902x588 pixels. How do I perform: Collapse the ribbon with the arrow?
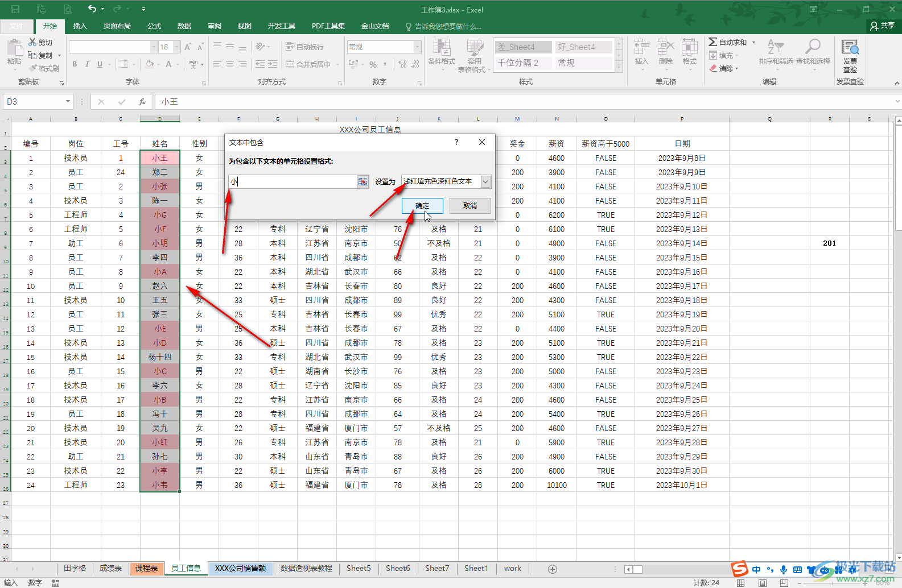pyautogui.click(x=897, y=83)
